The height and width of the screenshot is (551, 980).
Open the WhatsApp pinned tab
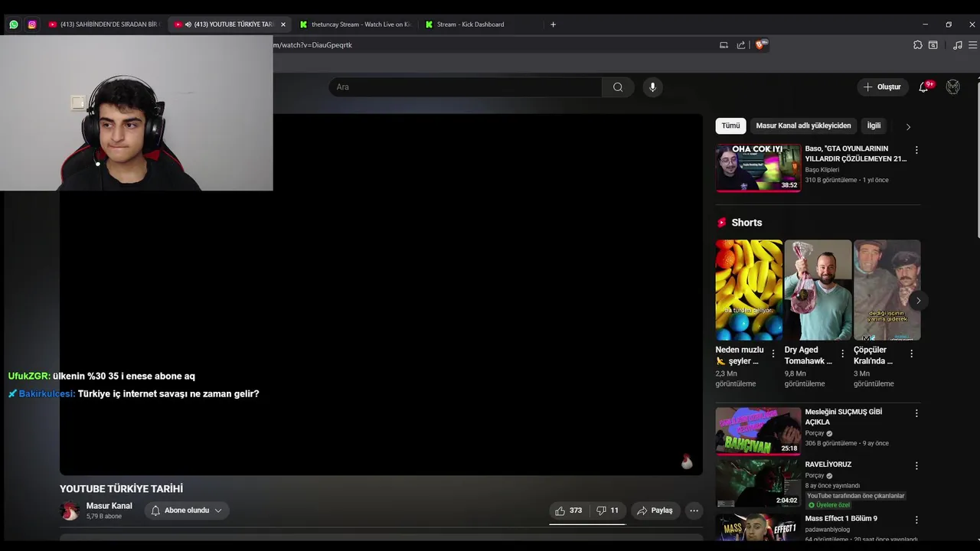pyautogui.click(x=14, y=24)
